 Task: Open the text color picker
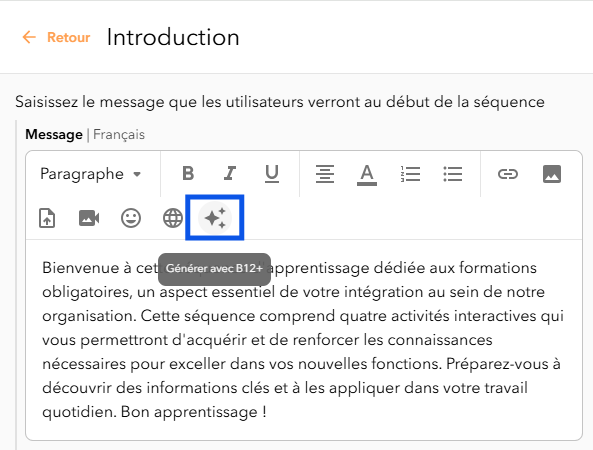pos(367,175)
